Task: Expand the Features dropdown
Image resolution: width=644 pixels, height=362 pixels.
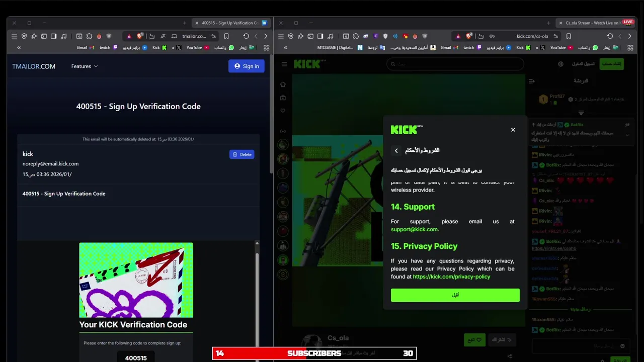Action: click(85, 66)
